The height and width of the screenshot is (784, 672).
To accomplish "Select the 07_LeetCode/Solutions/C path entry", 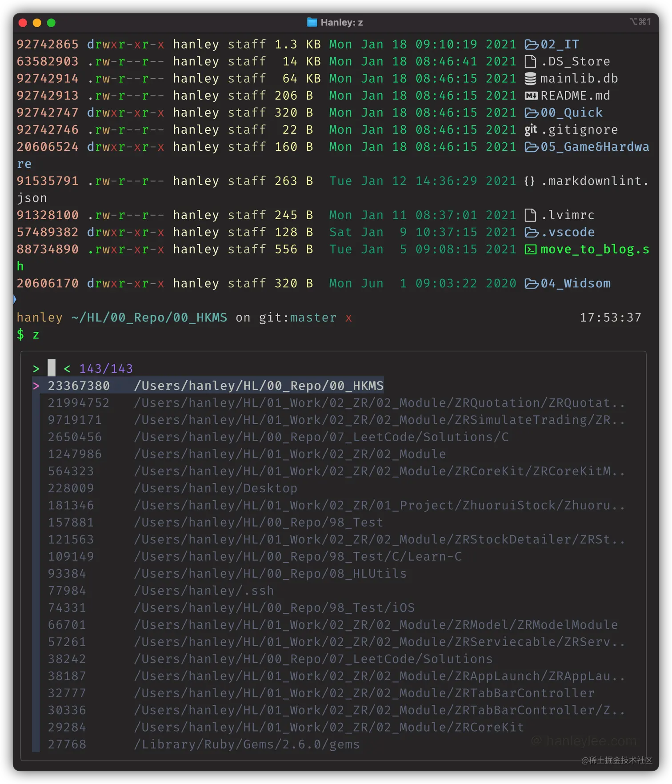I will tap(278, 437).
